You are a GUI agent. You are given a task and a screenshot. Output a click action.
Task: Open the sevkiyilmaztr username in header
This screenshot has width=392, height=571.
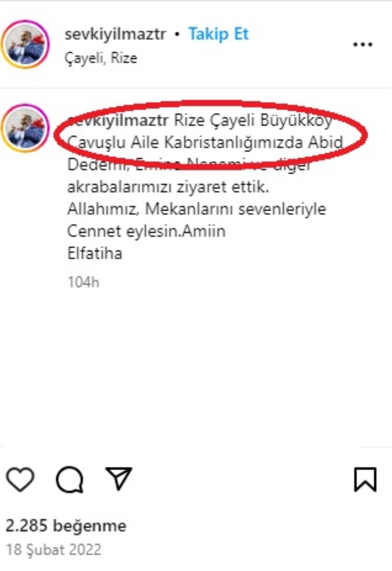[115, 34]
